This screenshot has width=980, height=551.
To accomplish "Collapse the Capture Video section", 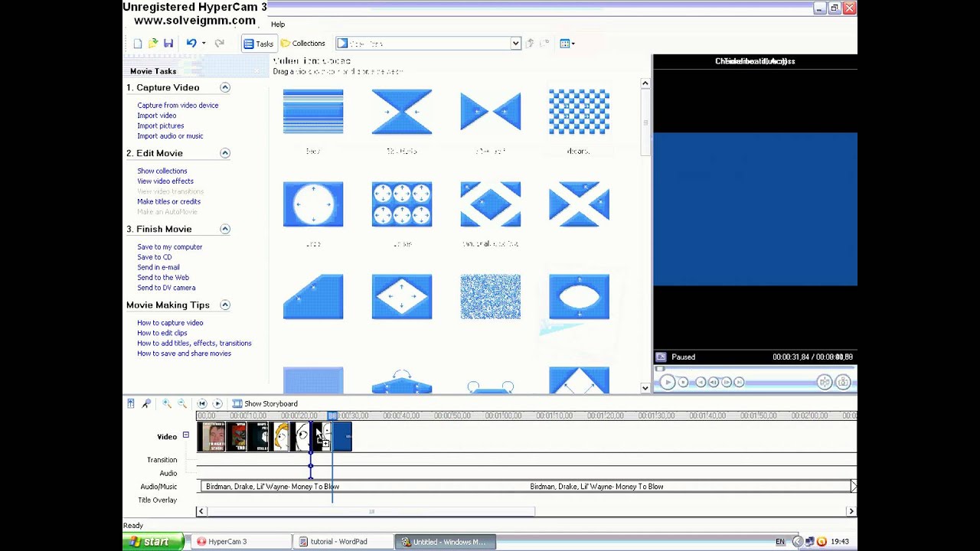I will click(x=225, y=88).
